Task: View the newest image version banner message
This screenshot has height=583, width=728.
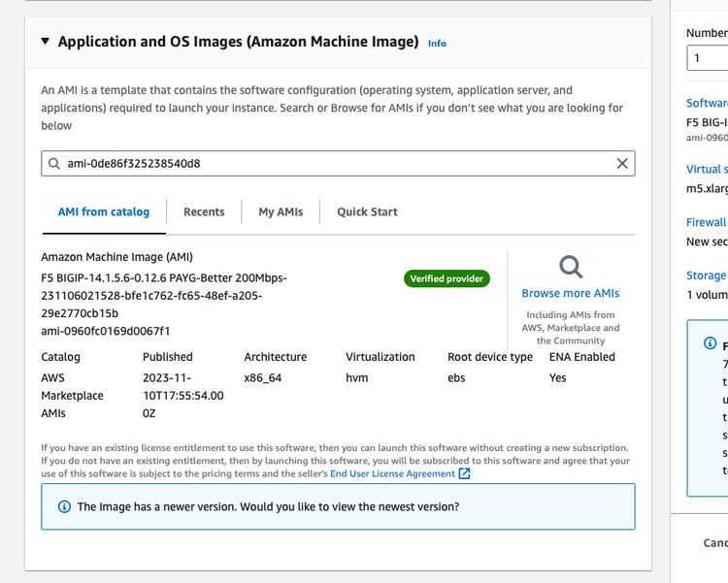Action: [x=268, y=506]
